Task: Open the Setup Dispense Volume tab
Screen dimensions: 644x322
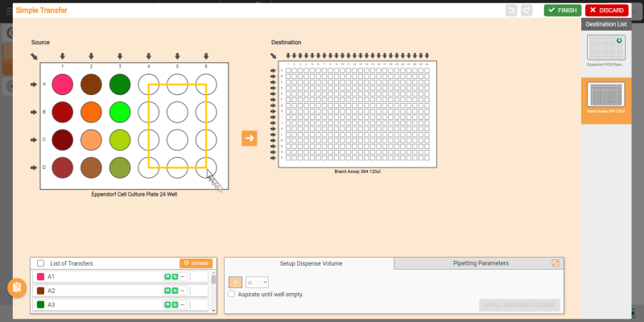Action: tap(310, 263)
